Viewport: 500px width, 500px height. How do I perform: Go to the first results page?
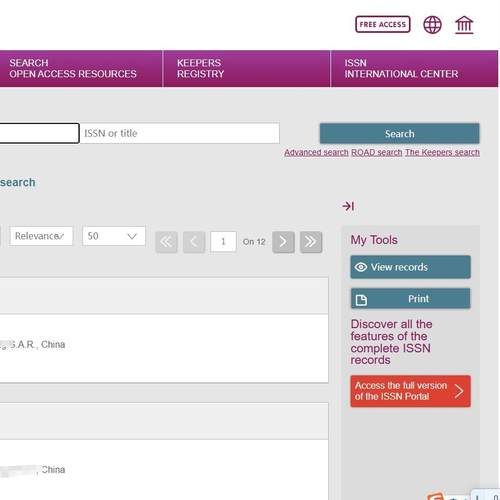(x=166, y=242)
